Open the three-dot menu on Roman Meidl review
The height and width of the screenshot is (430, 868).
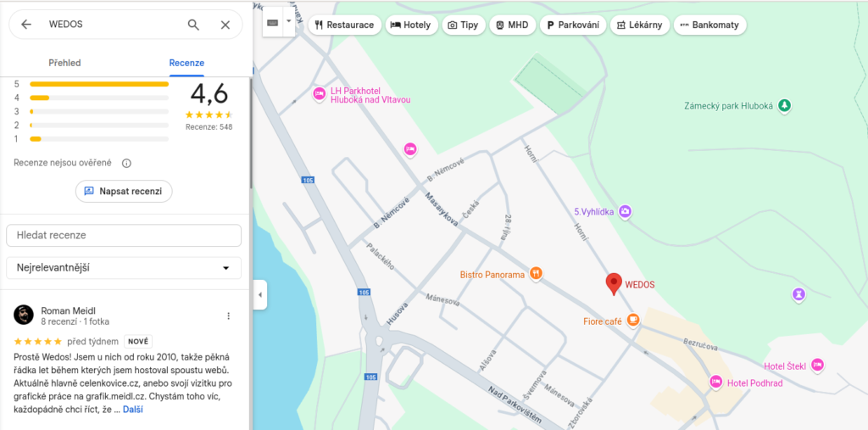[228, 316]
